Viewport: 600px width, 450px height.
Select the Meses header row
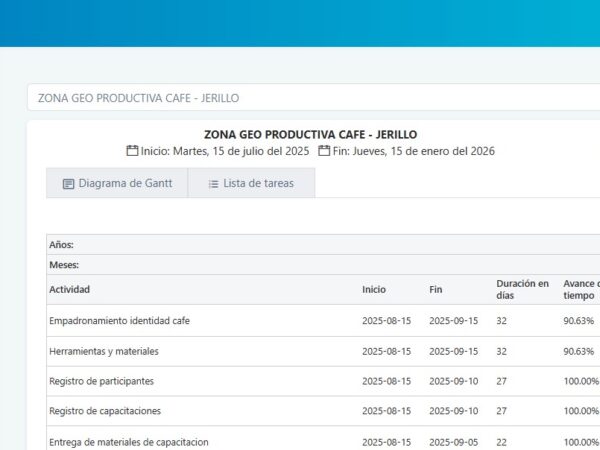click(x=64, y=265)
